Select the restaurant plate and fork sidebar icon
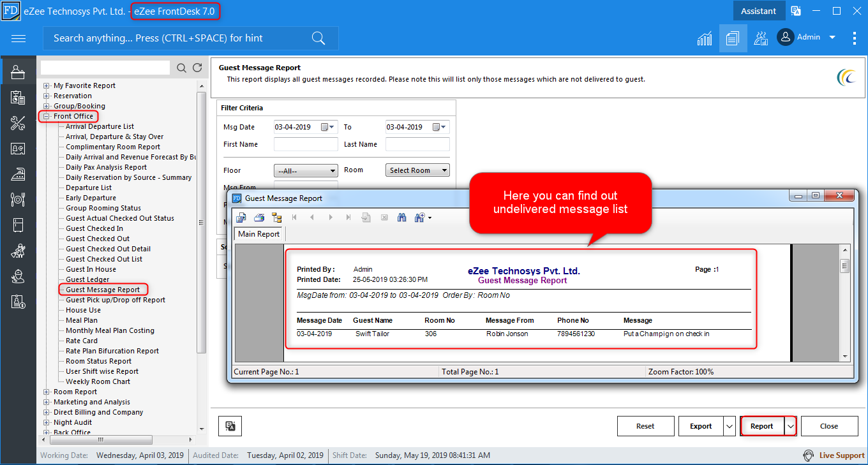868x465 pixels. 18,200
